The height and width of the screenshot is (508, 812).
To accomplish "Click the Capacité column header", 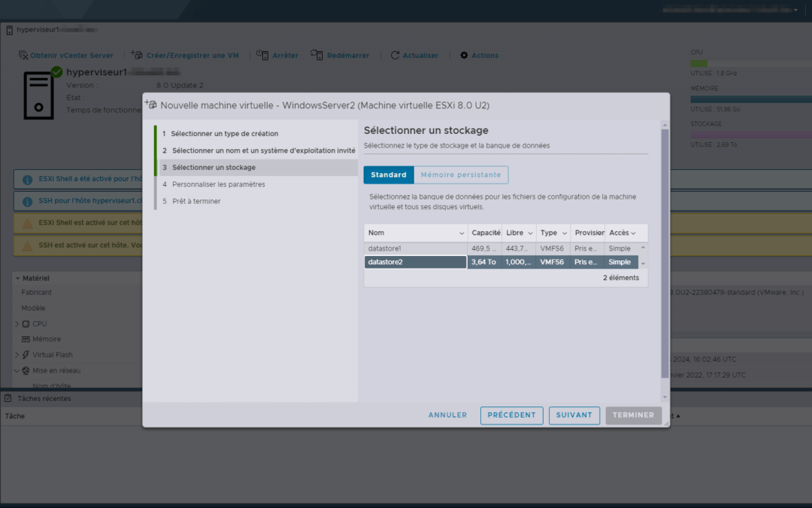I will (485, 233).
